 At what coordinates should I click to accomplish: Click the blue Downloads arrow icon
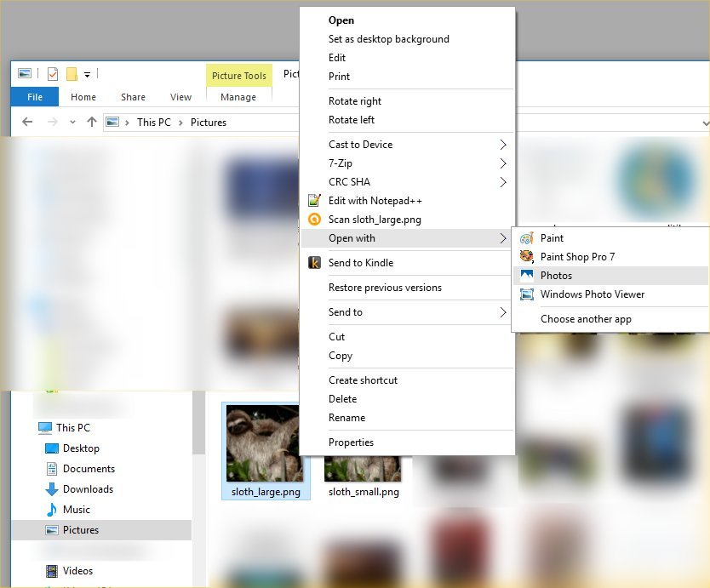pos(52,489)
